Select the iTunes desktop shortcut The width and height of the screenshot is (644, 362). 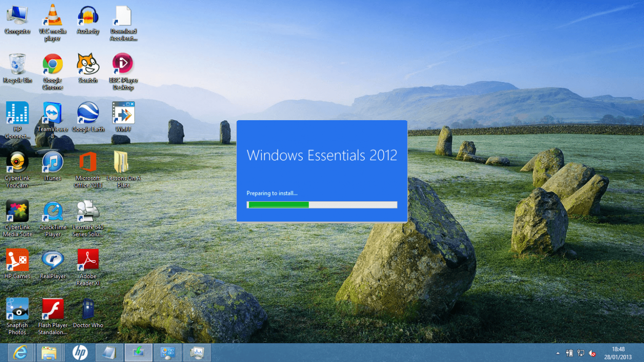53,167
